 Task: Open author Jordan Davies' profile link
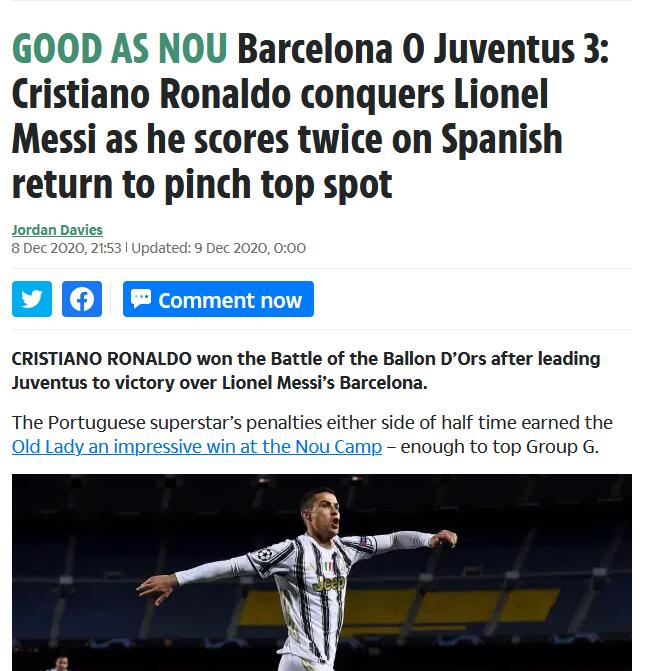click(x=57, y=229)
